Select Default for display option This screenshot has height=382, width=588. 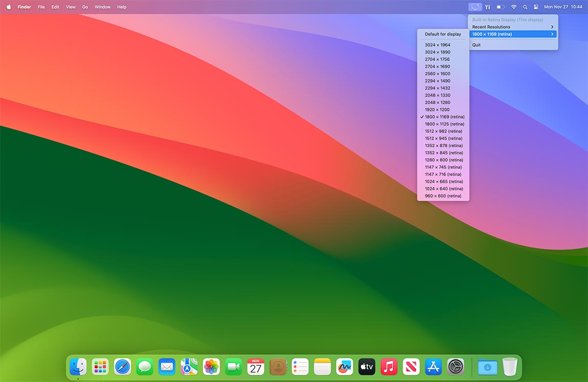click(x=443, y=34)
